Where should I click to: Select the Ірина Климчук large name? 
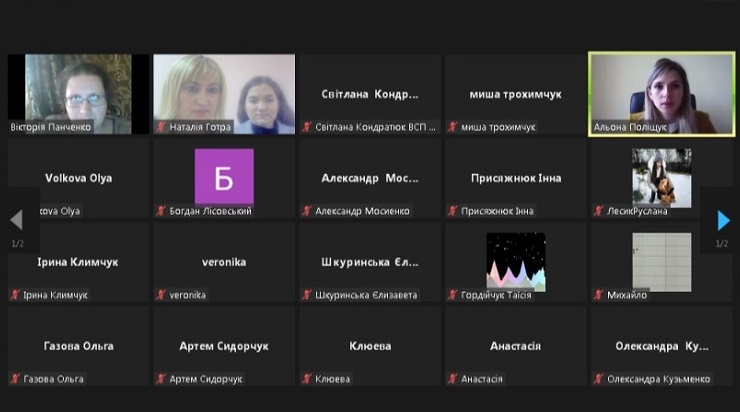tap(78, 262)
